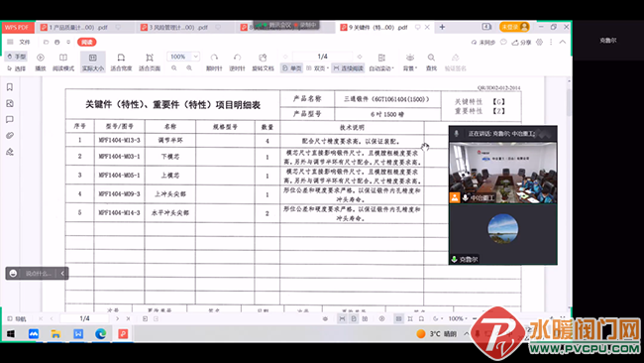Rotate page counterclockwise with 逆时针
Screen dimensions: 644x363
(x=237, y=61)
